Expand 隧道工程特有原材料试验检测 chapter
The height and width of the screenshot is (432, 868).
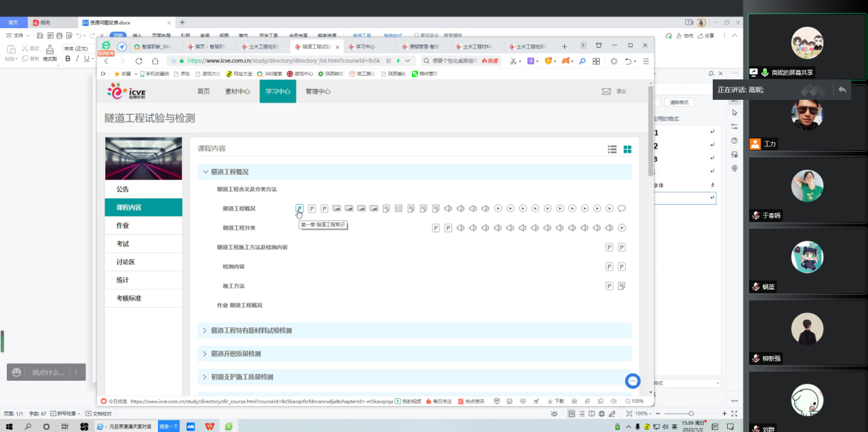[205, 331]
